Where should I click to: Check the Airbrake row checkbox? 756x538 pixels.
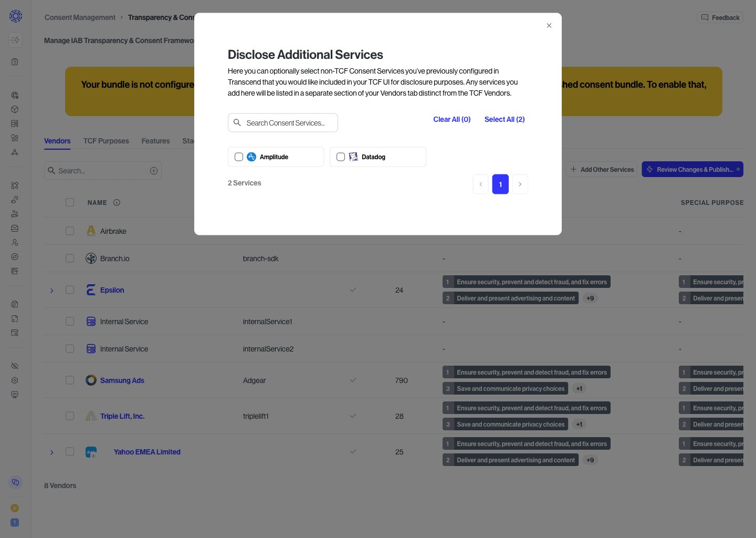coord(70,231)
